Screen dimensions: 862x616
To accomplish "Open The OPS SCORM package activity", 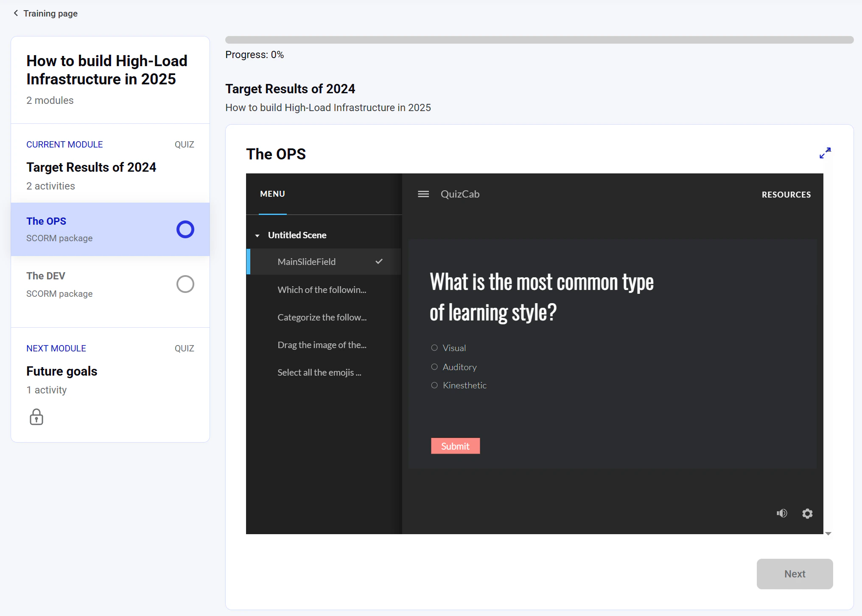I will click(x=110, y=229).
